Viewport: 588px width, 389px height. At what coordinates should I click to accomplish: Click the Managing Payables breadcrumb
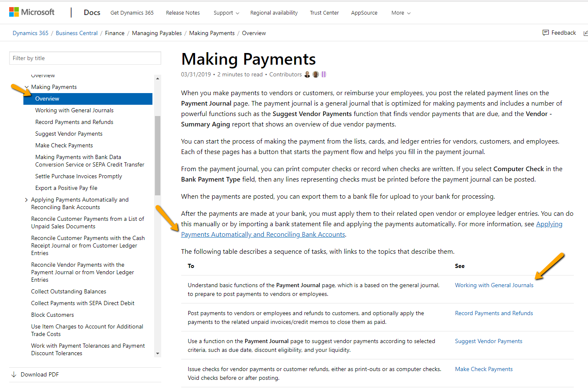tap(157, 33)
